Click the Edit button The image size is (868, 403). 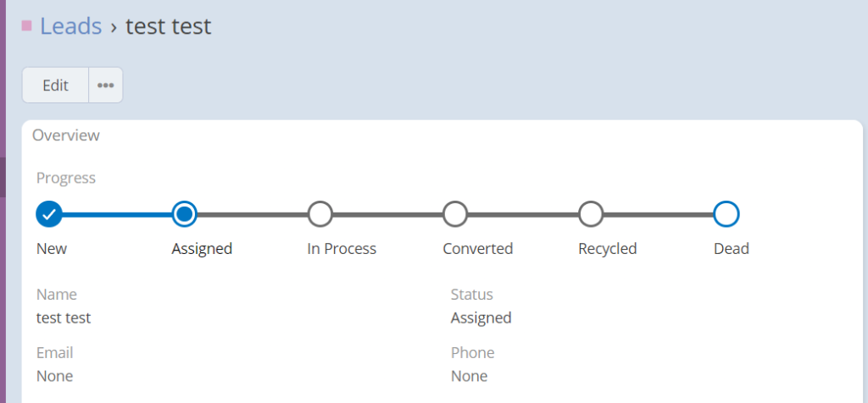click(55, 86)
